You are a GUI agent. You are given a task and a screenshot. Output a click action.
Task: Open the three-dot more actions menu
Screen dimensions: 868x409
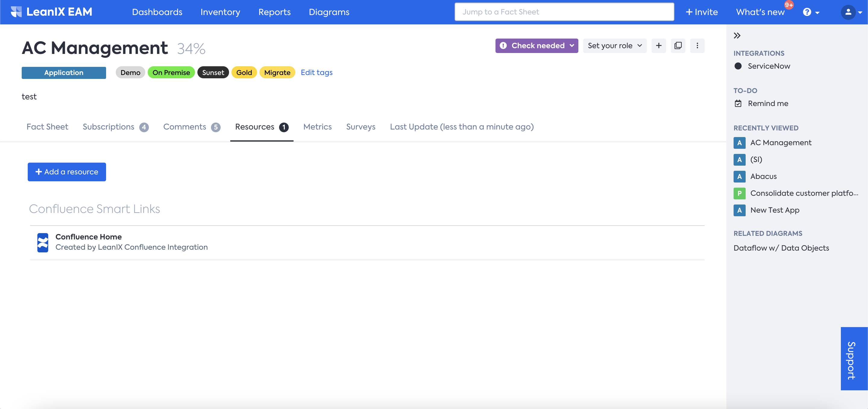[x=697, y=45]
